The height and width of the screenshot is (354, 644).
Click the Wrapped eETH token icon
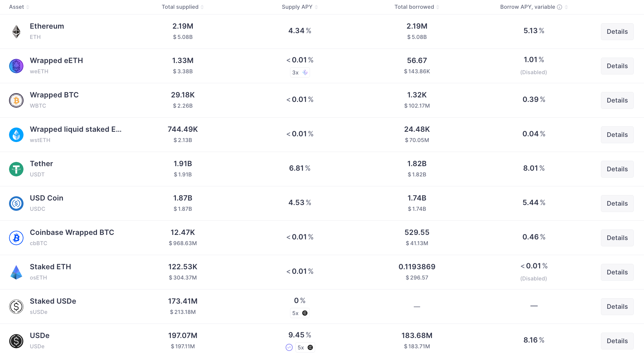click(16, 66)
